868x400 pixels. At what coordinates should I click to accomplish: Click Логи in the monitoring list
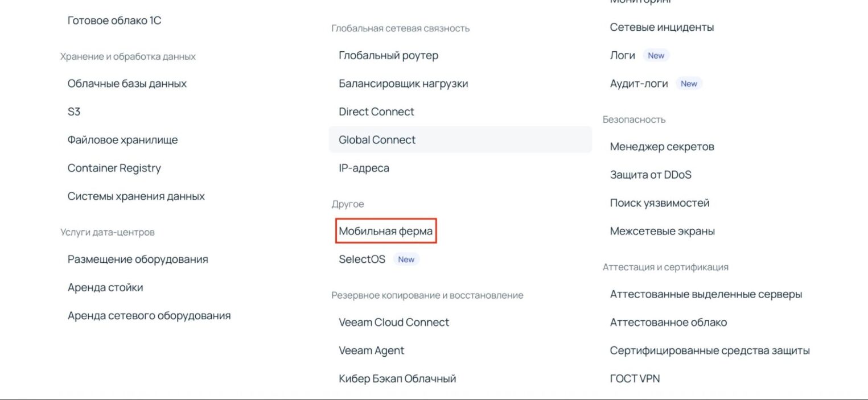622,56
